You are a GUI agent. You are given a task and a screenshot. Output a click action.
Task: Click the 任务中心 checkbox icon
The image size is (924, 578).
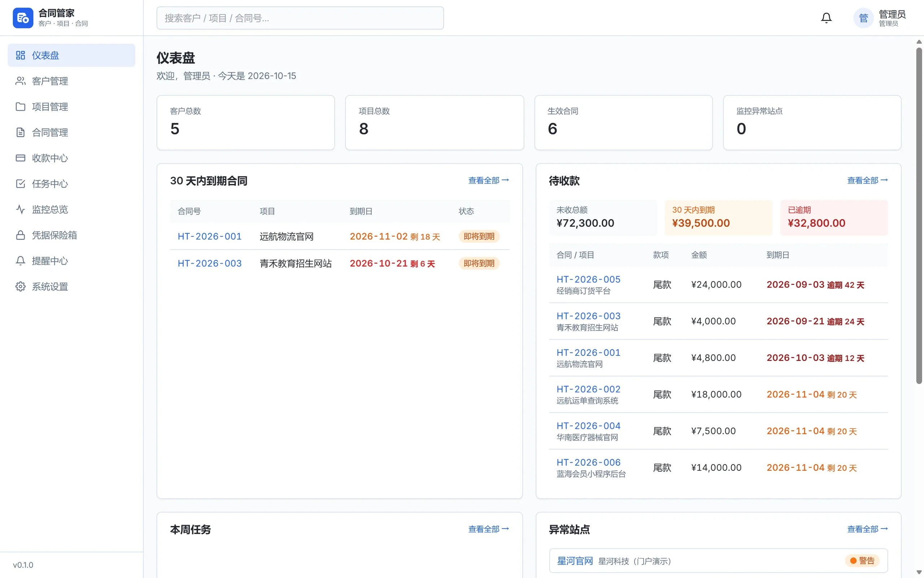click(x=21, y=184)
